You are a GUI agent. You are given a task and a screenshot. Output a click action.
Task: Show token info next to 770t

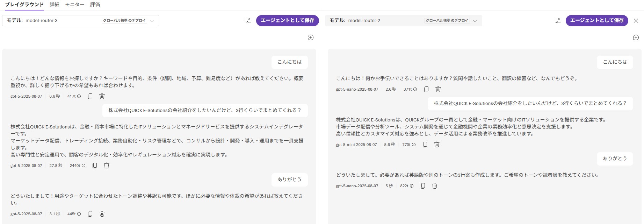pyautogui.click(x=414, y=145)
